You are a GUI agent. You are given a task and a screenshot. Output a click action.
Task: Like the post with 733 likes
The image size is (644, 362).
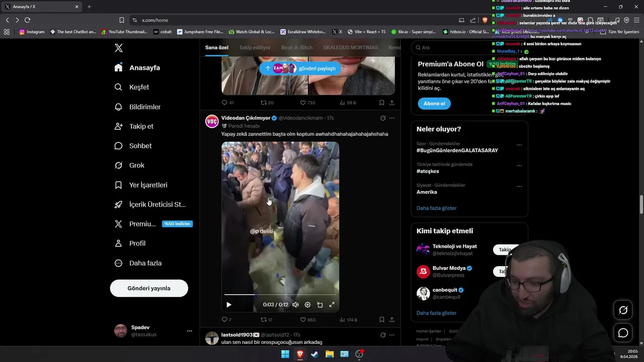(307, 103)
